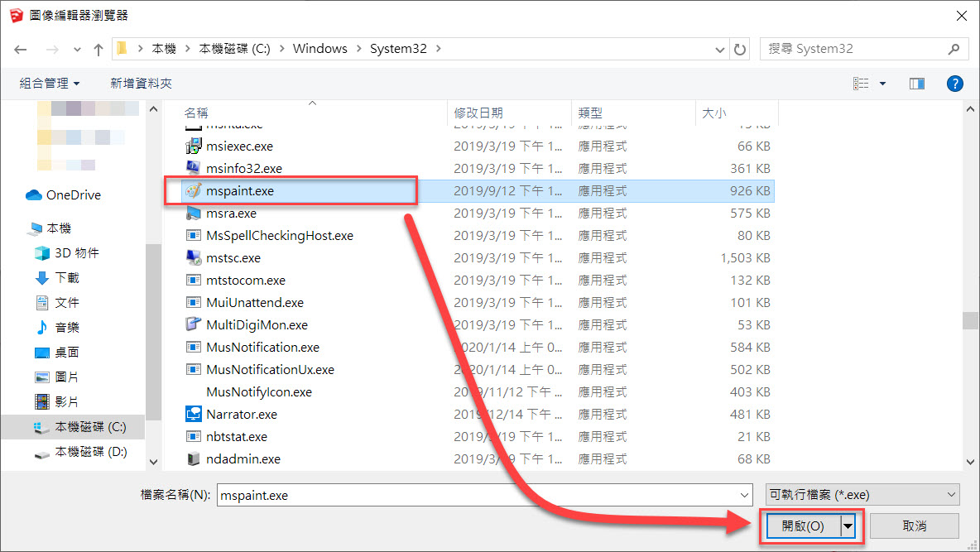Select 本機 in the navigation tree
The image size is (980, 552).
(x=50, y=228)
